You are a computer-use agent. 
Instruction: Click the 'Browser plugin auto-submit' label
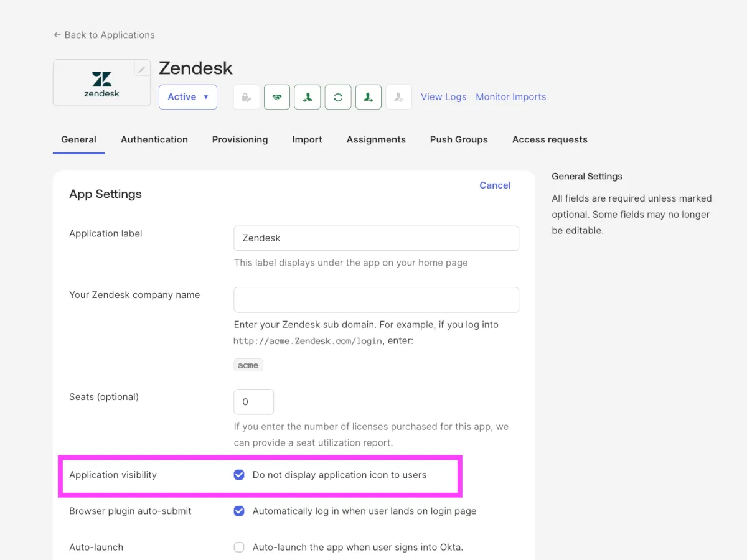coord(130,511)
